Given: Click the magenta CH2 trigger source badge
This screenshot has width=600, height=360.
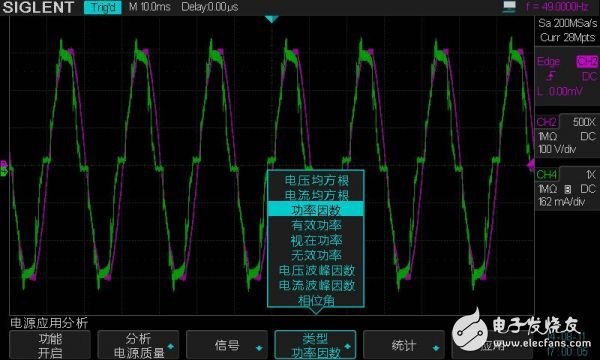Looking at the screenshot, I should pos(587,61).
